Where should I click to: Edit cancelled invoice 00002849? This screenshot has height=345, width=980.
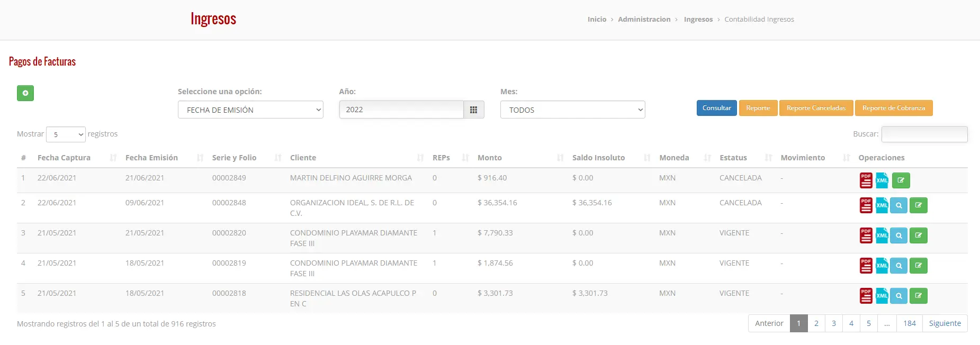(x=901, y=180)
